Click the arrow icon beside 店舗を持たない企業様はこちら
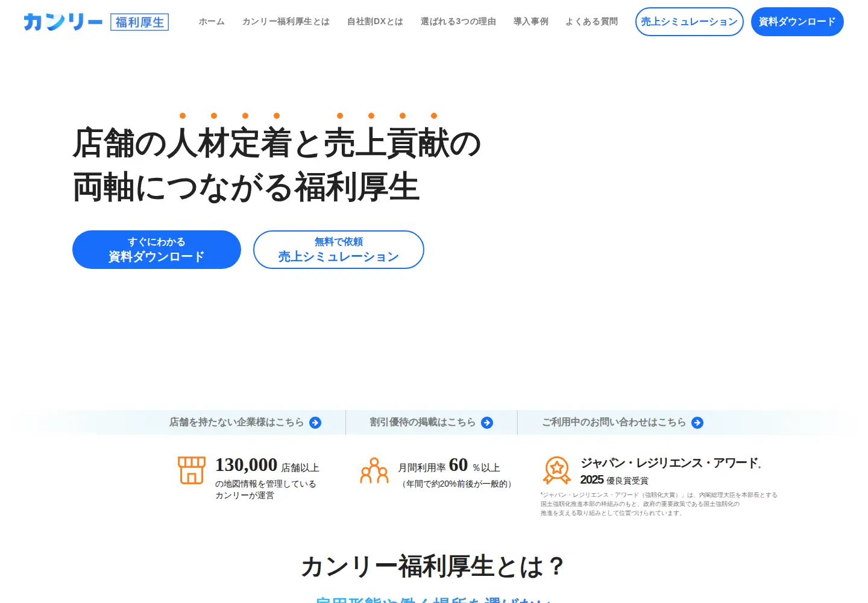Viewport: 868px width, 603px height. tap(315, 423)
